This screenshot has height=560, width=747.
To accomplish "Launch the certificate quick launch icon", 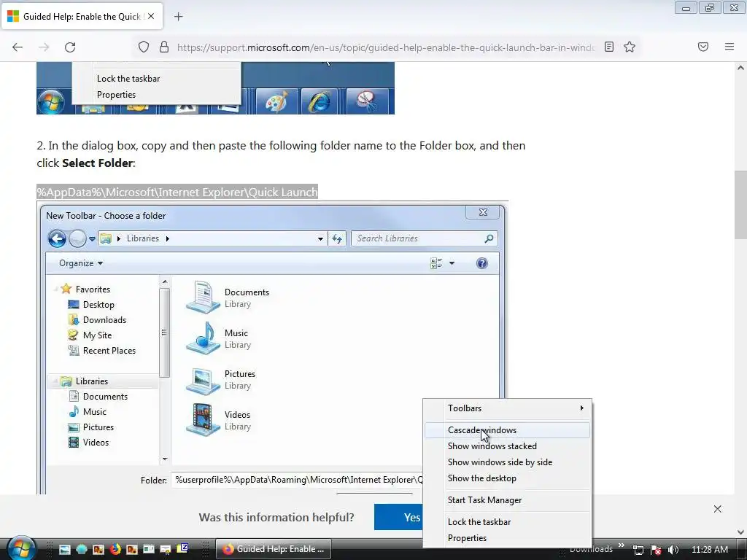I will [x=166, y=550].
